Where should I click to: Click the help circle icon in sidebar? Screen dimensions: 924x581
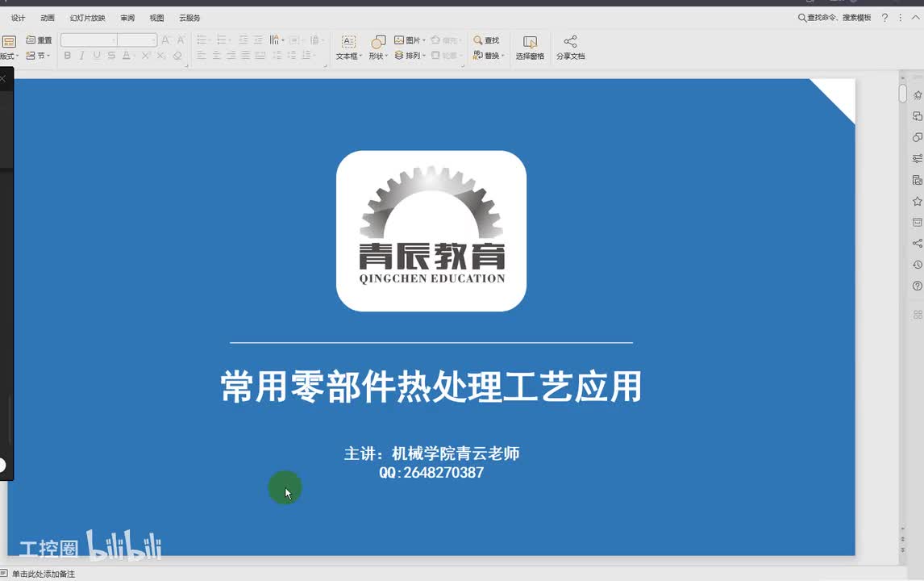tap(917, 286)
